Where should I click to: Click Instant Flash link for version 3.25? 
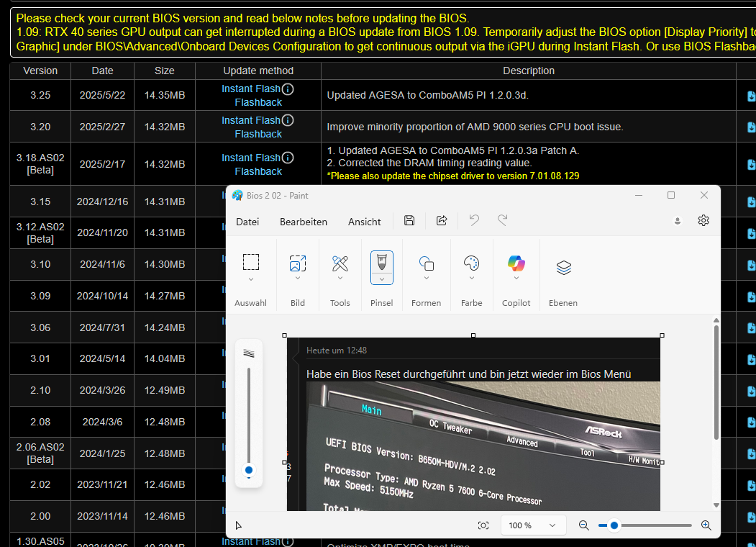tap(251, 89)
